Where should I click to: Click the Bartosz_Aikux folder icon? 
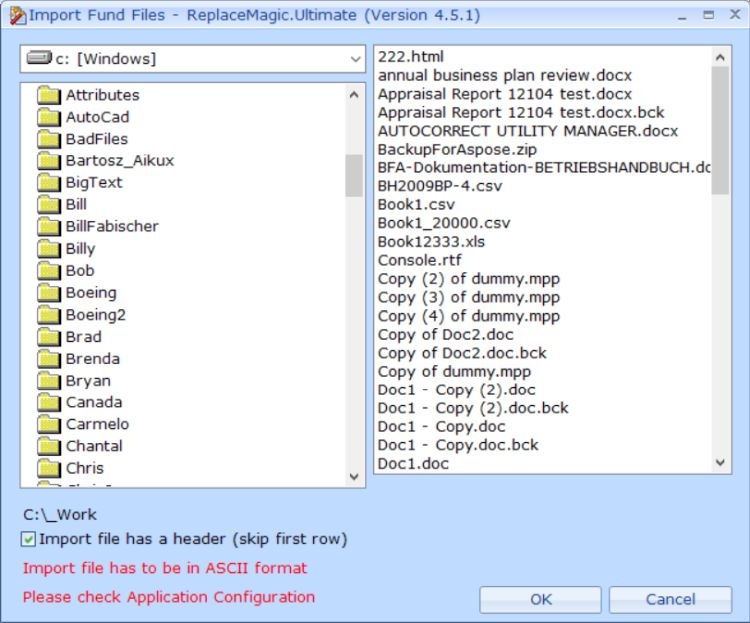(49, 161)
